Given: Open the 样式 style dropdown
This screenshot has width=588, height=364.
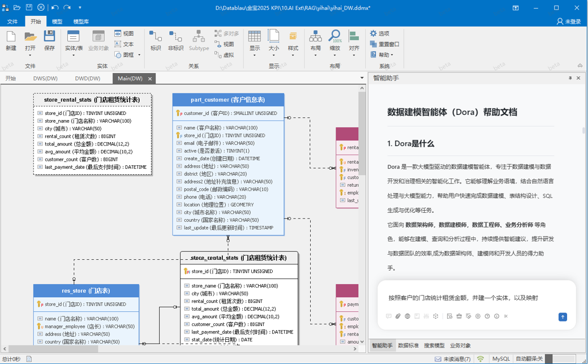Looking at the screenshot, I should 293,55.
